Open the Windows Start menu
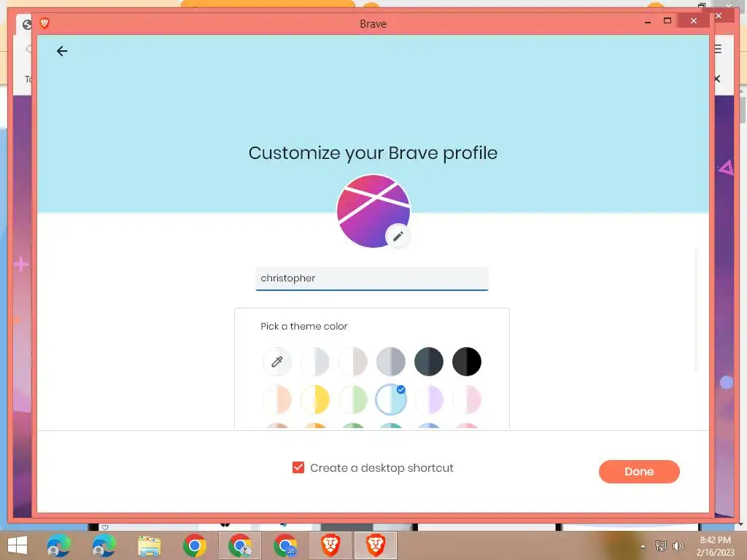Viewport: 747px width, 560px height. click(x=18, y=545)
